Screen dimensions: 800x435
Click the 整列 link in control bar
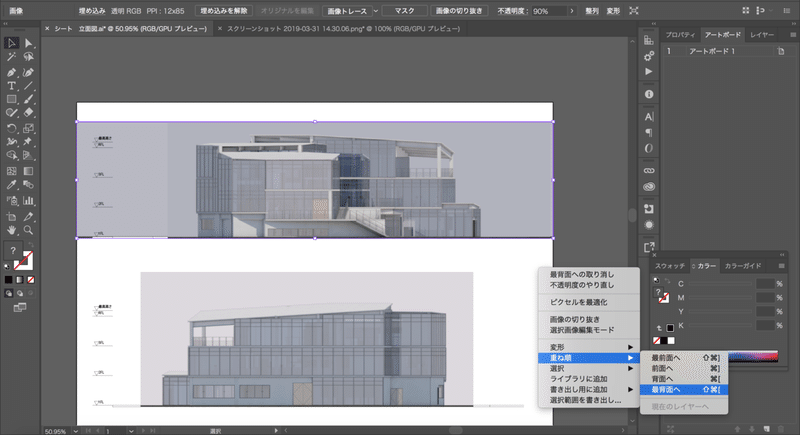[x=592, y=11]
